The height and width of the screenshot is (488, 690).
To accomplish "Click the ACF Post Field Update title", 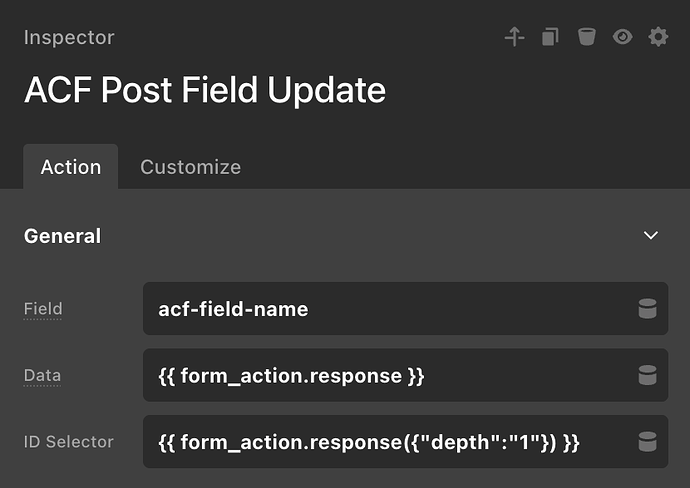I will 205,91.
